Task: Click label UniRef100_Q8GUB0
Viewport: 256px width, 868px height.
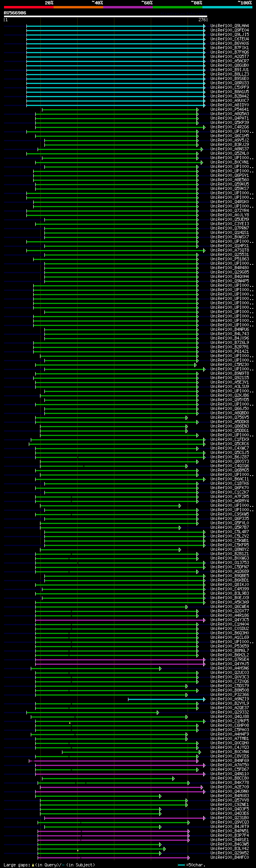Action: 230,66
